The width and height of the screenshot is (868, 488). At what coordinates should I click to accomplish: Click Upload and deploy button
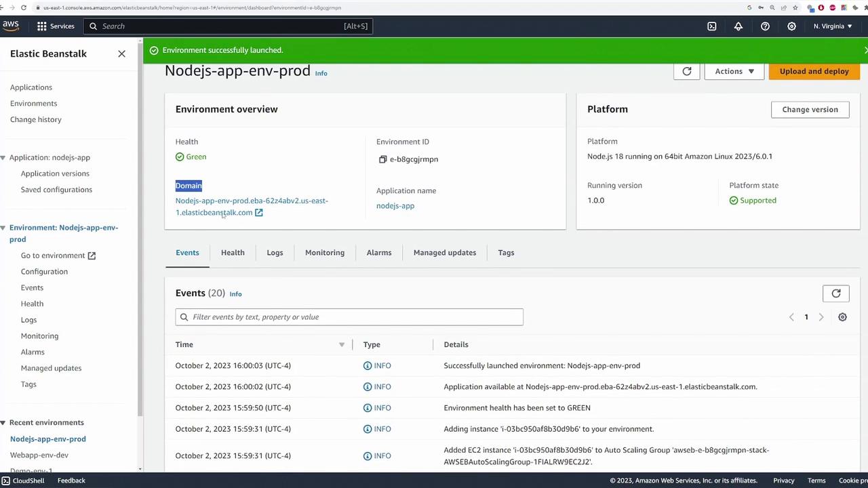[814, 71]
